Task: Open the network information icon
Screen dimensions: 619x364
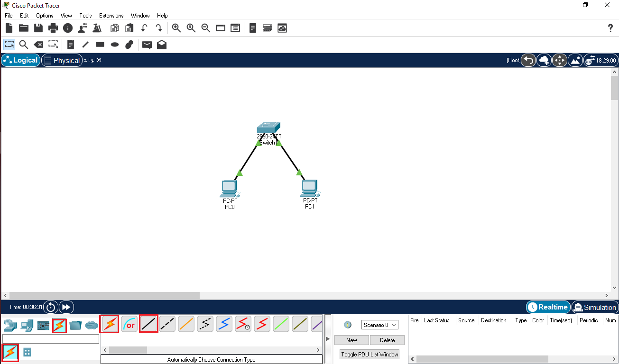Action: pos(68,28)
